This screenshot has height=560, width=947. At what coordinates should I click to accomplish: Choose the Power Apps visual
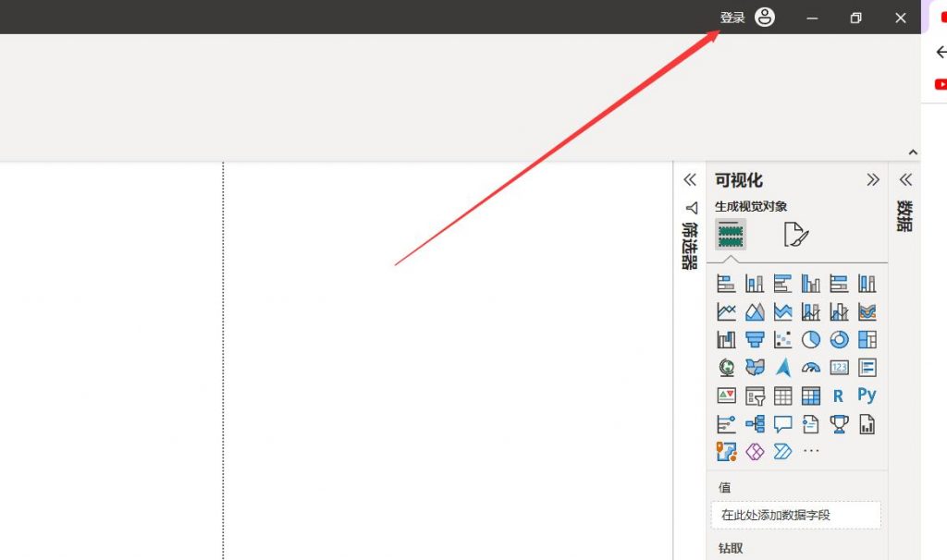[x=755, y=451]
